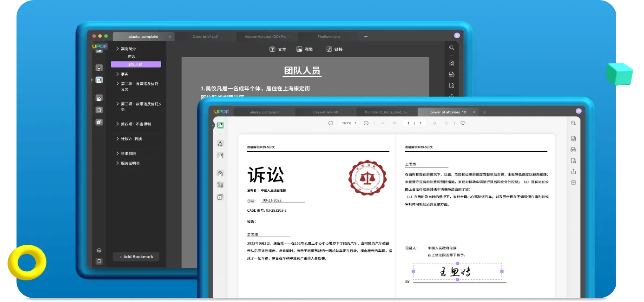Screen dimensions: 644x302
Task: Go to next page arrow
Action: click(434, 123)
